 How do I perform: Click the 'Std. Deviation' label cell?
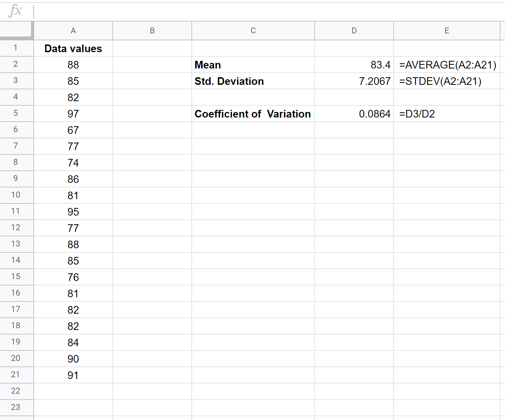(x=253, y=81)
